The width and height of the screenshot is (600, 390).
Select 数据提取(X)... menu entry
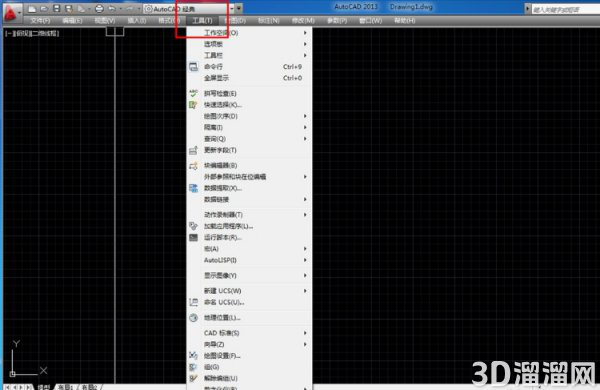[x=249, y=188]
